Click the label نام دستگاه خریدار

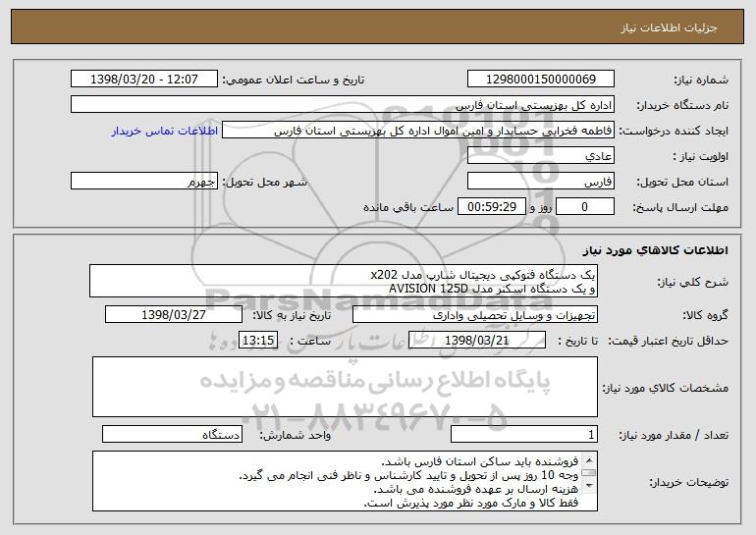682,105
